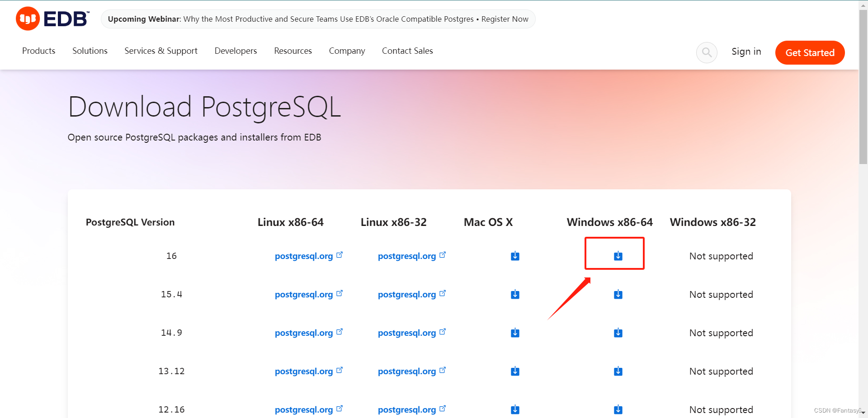
Task: Download PostgreSQL 13.12 for Windows x86-64
Action: [618, 371]
